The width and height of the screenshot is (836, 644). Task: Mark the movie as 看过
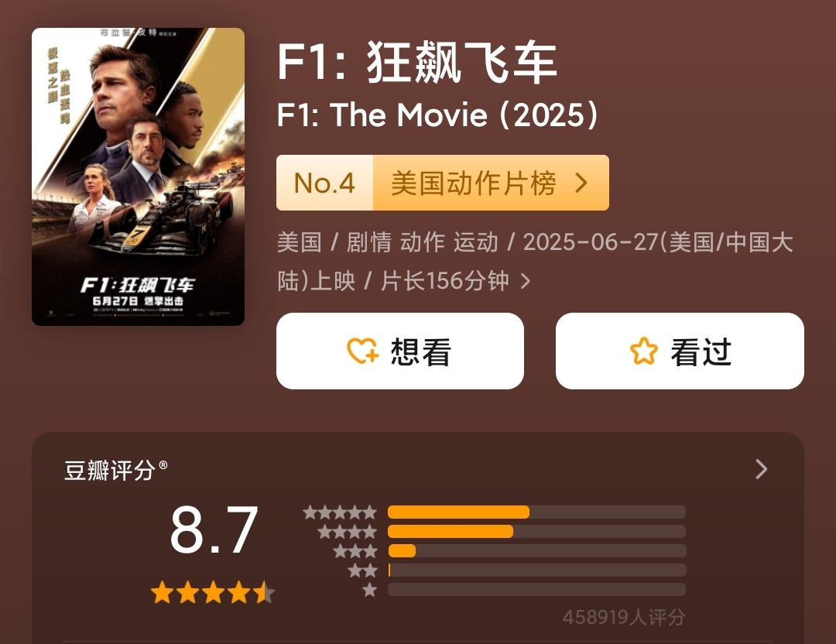(680, 351)
